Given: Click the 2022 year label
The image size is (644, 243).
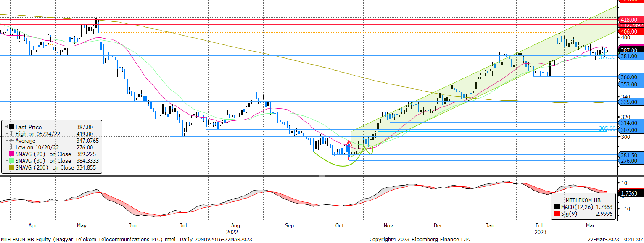Looking at the screenshot, I should pos(232,232).
